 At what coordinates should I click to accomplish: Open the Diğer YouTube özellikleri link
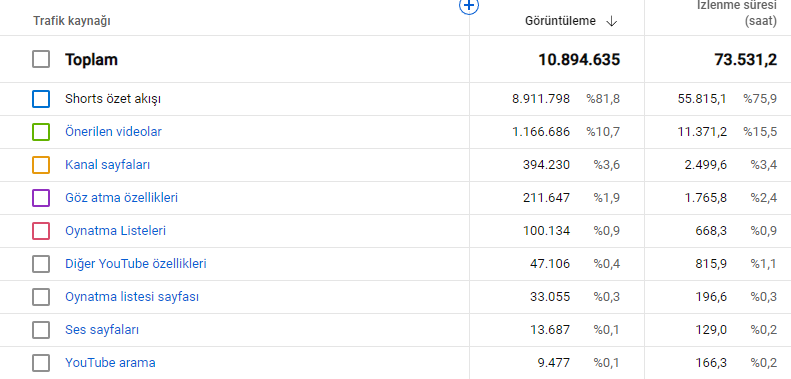(x=136, y=264)
